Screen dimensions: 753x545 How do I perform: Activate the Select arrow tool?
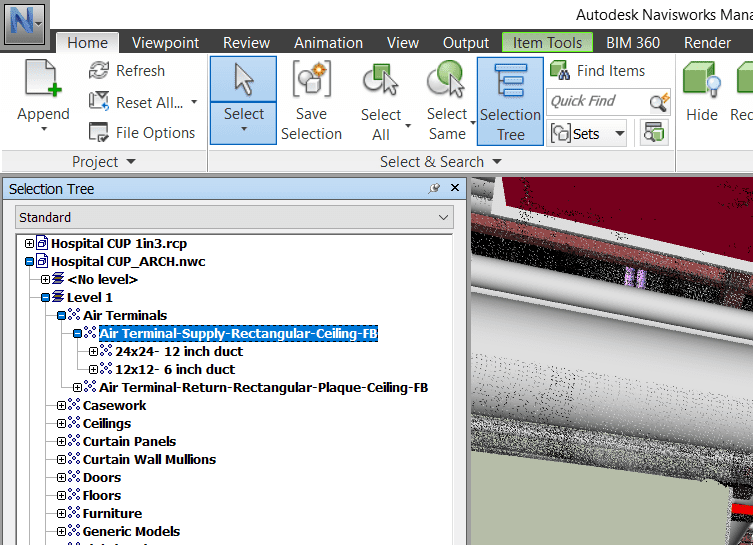pos(243,80)
